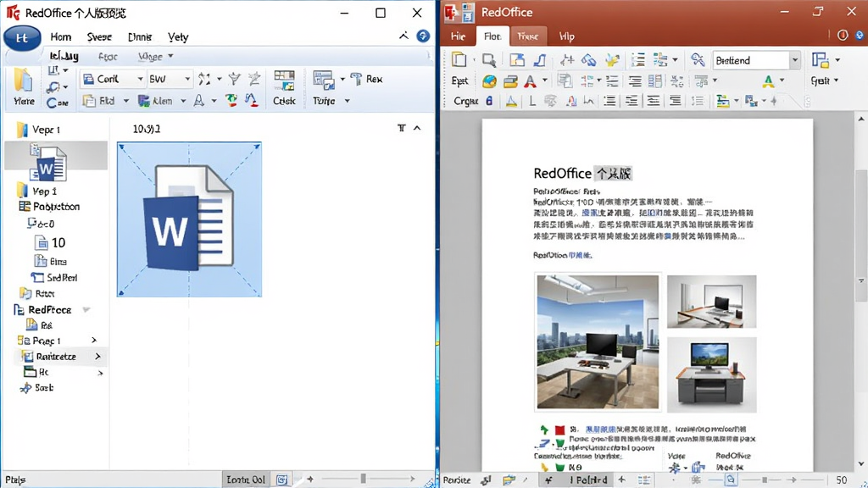The height and width of the screenshot is (488, 868).
Task: Click the monitor on desk image at bottom right
Action: click(712, 375)
